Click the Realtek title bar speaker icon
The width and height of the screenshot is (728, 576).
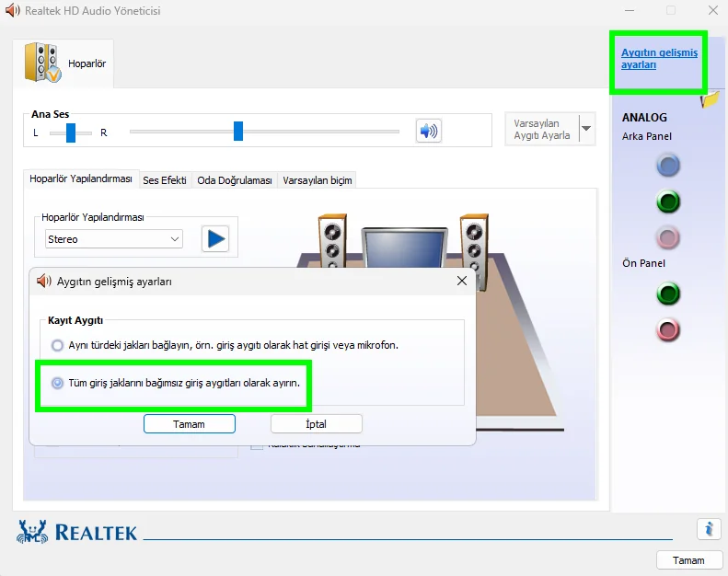click(13, 10)
